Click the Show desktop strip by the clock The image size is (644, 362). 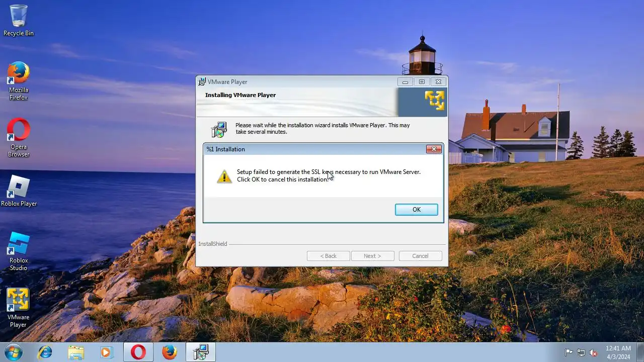(640, 352)
